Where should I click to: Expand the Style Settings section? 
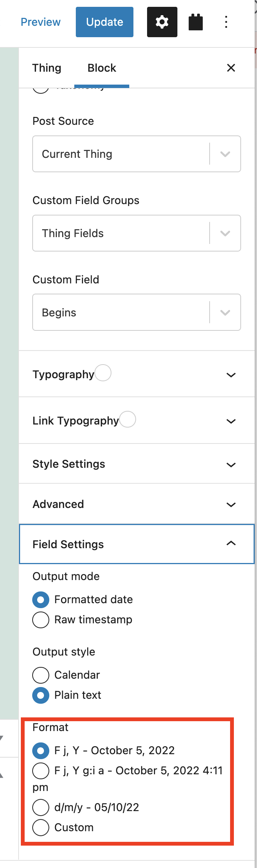[x=136, y=464]
